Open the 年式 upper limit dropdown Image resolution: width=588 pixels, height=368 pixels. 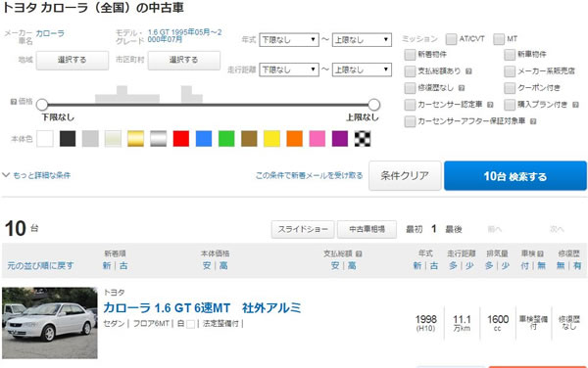pos(362,40)
